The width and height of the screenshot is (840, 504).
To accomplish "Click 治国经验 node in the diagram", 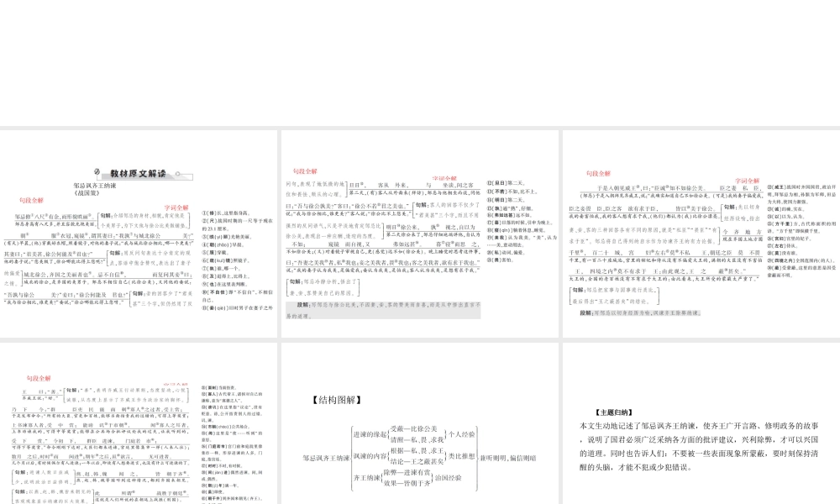I will 449,478.
